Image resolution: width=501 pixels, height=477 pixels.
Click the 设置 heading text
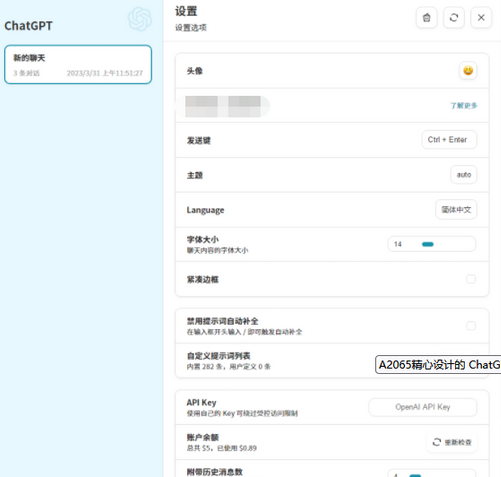(186, 11)
